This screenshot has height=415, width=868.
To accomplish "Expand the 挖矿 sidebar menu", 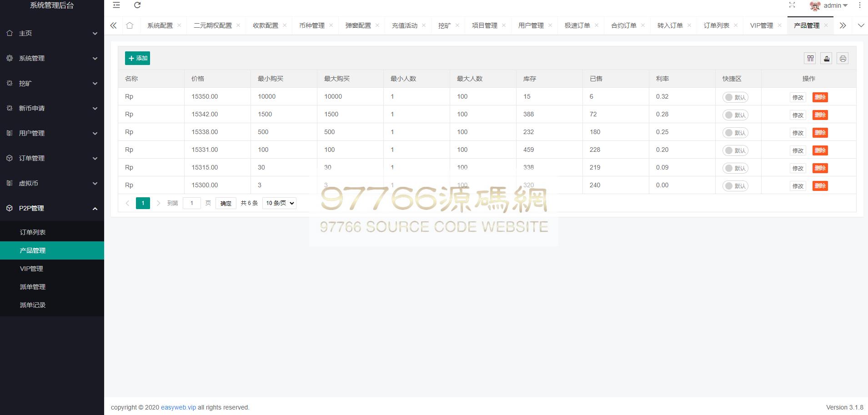I will point(52,83).
